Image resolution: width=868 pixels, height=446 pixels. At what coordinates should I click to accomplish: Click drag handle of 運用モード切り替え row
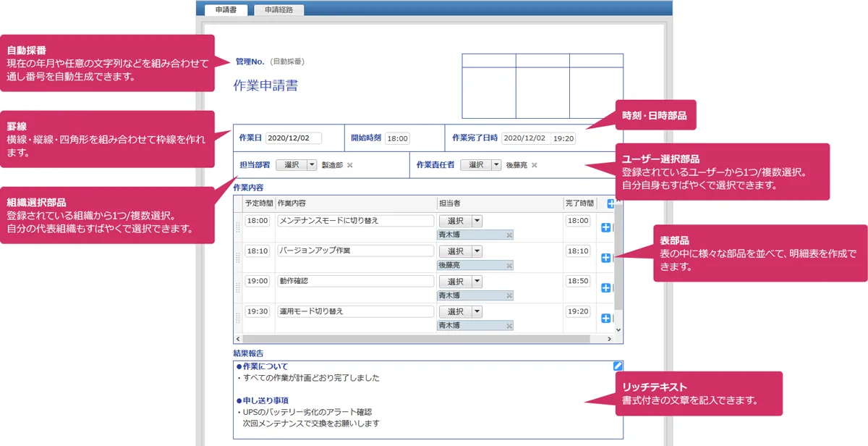click(x=238, y=318)
